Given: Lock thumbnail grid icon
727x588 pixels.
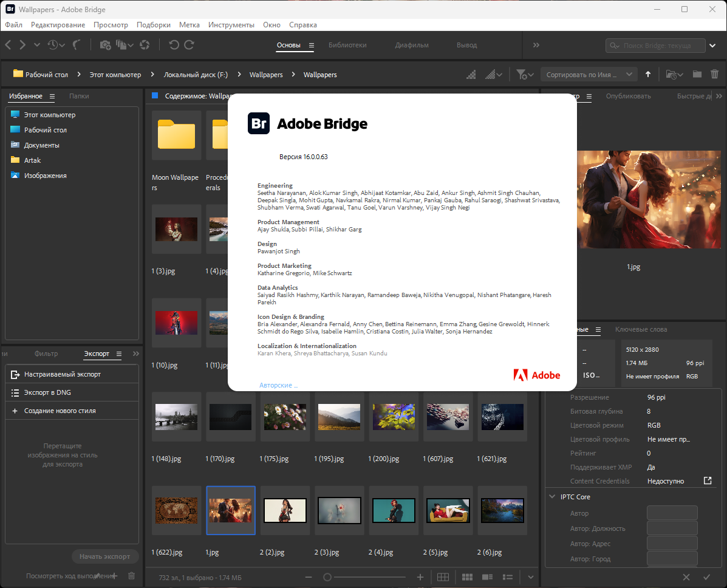Looking at the screenshot, I should pyautogui.click(x=443, y=577).
